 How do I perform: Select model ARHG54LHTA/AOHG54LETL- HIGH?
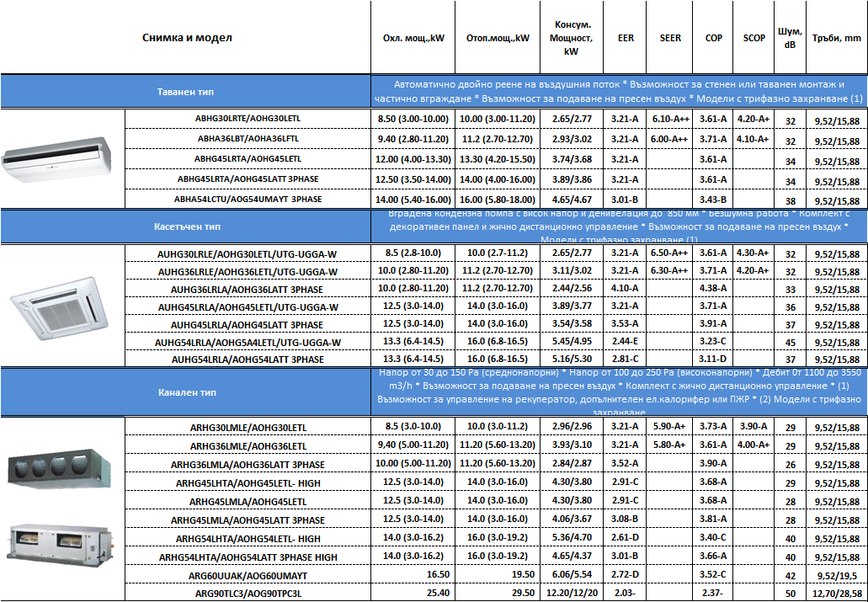[x=248, y=538]
